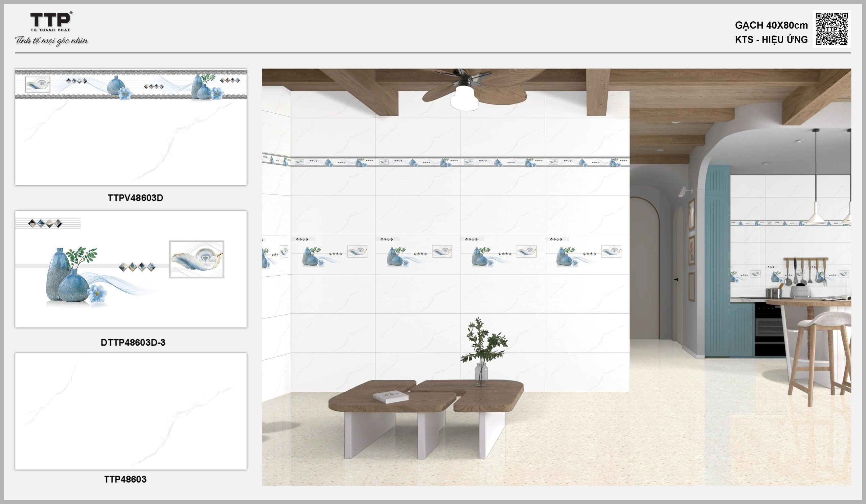The height and width of the screenshot is (504, 866).
Task: Click the teal kitchen cabinet column
Action: point(717,261)
